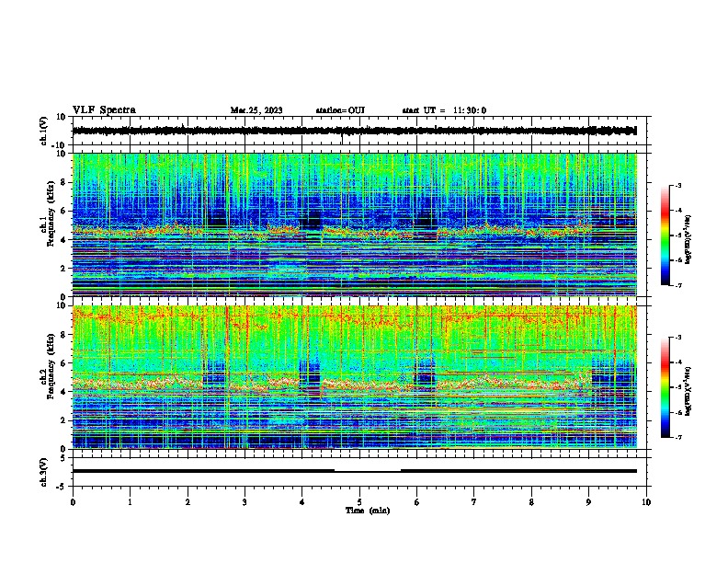Click the "Time (min)" axis title
This screenshot has width=728, height=563.
(x=368, y=511)
